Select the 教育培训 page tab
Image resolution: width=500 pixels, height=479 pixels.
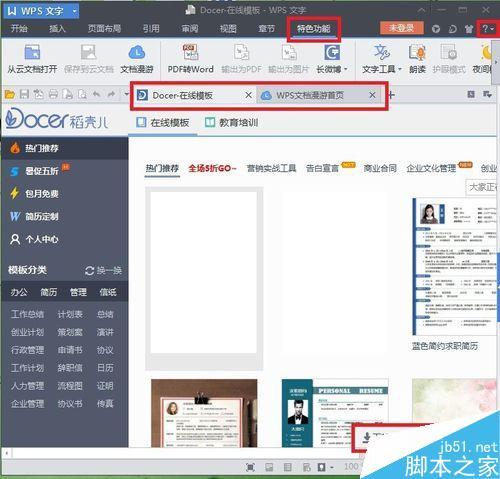point(232,123)
